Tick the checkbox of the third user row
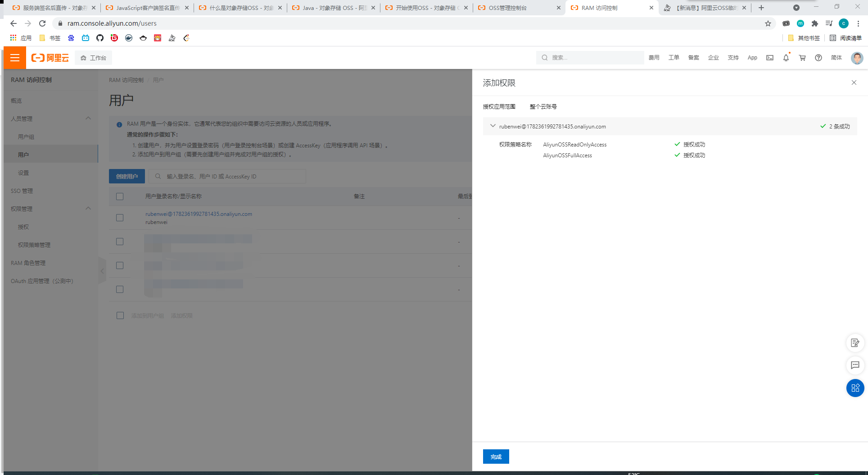Screen dimensions: 868x475 (x=120, y=265)
